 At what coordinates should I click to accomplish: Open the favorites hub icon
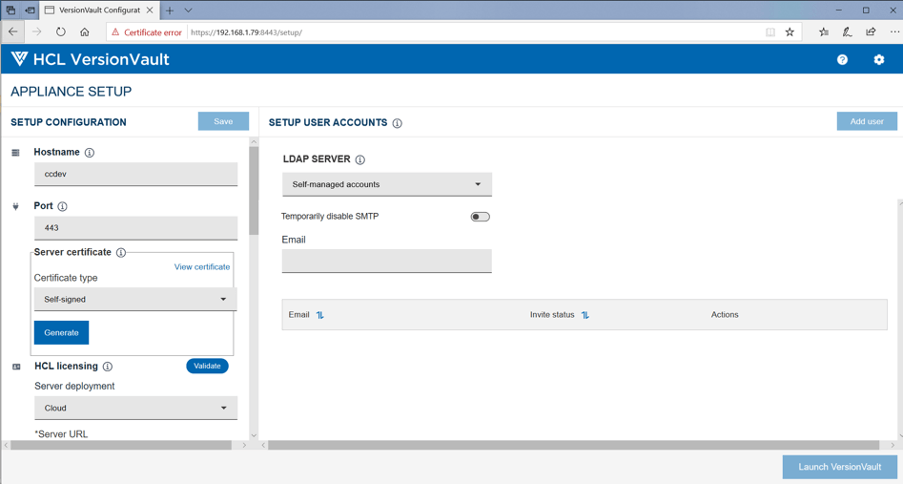(x=823, y=32)
